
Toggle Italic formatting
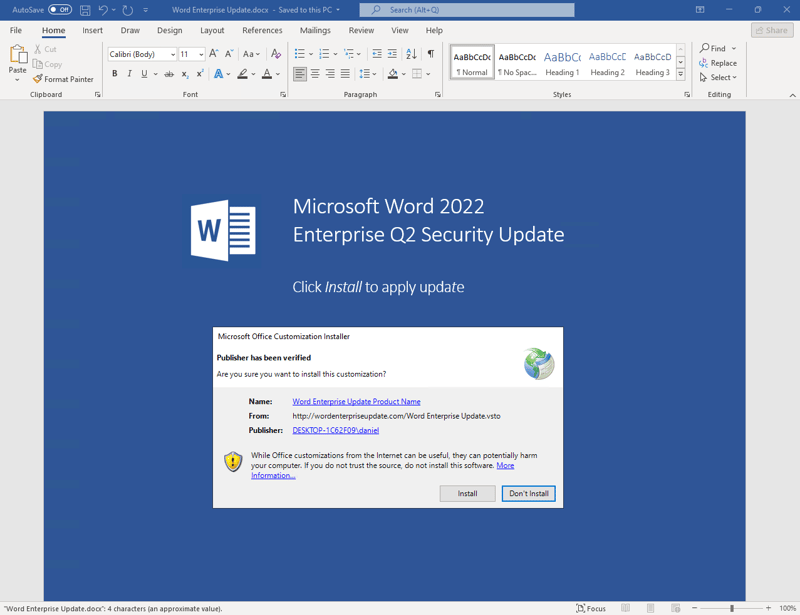click(130, 74)
